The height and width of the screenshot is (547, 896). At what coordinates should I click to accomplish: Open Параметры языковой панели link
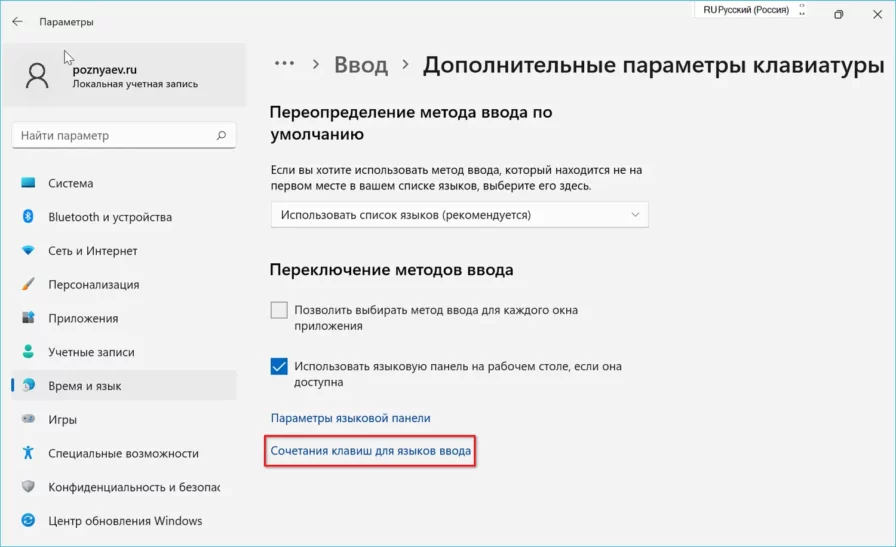click(x=350, y=418)
